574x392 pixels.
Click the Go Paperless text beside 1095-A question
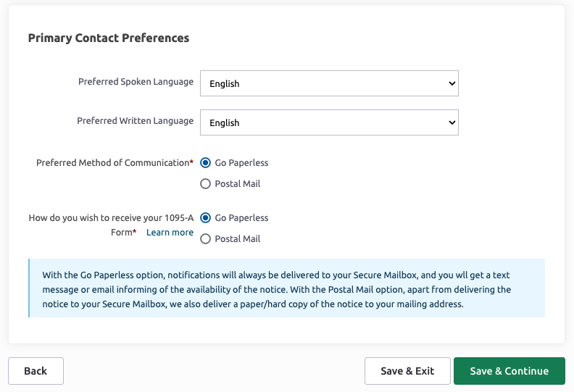tap(241, 218)
